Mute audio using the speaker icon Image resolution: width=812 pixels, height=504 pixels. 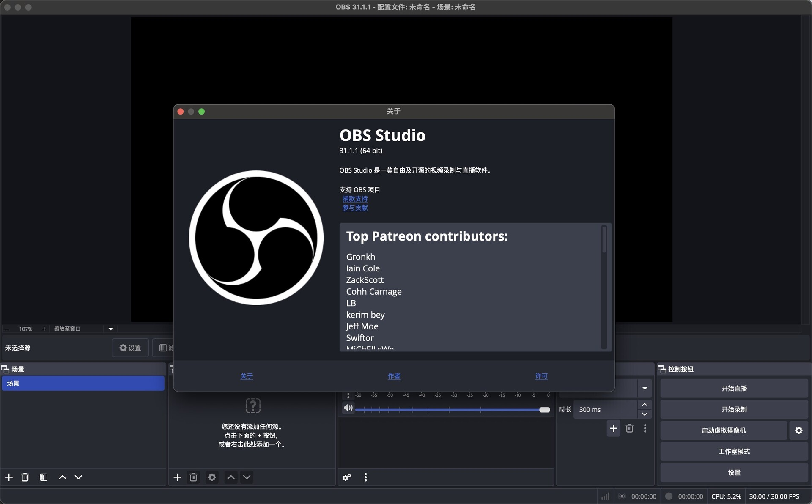(x=348, y=408)
